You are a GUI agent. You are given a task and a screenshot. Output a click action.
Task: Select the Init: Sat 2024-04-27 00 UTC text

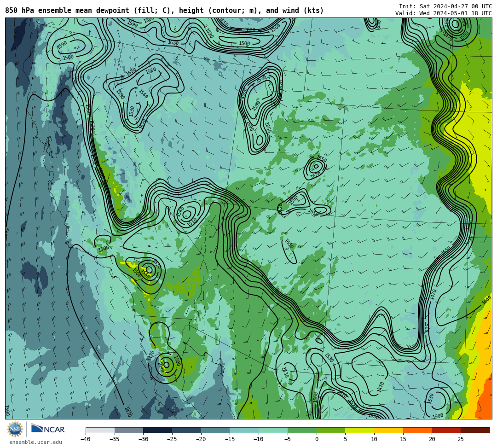[445, 6]
